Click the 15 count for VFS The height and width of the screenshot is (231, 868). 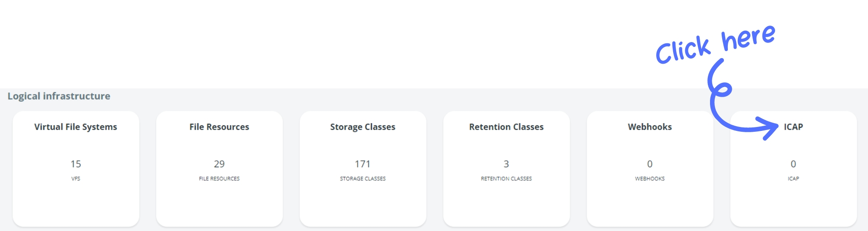click(x=76, y=164)
